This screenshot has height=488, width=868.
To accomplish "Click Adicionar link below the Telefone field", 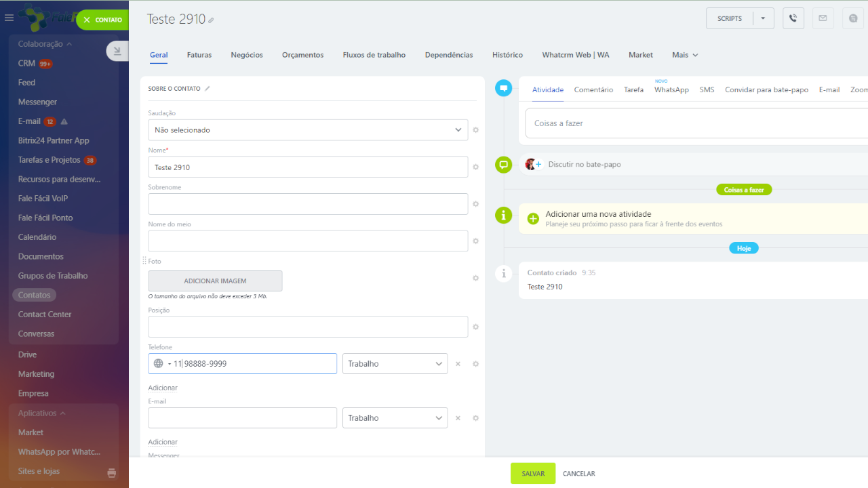I will pos(163,388).
